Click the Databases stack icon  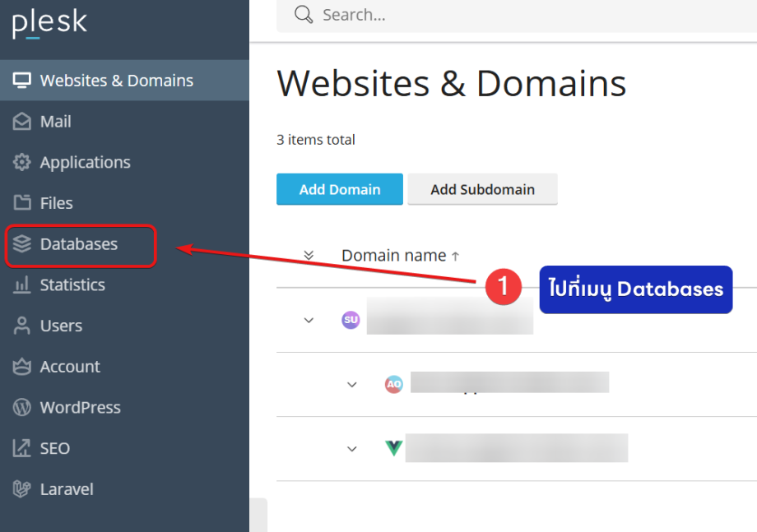[21, 244]
